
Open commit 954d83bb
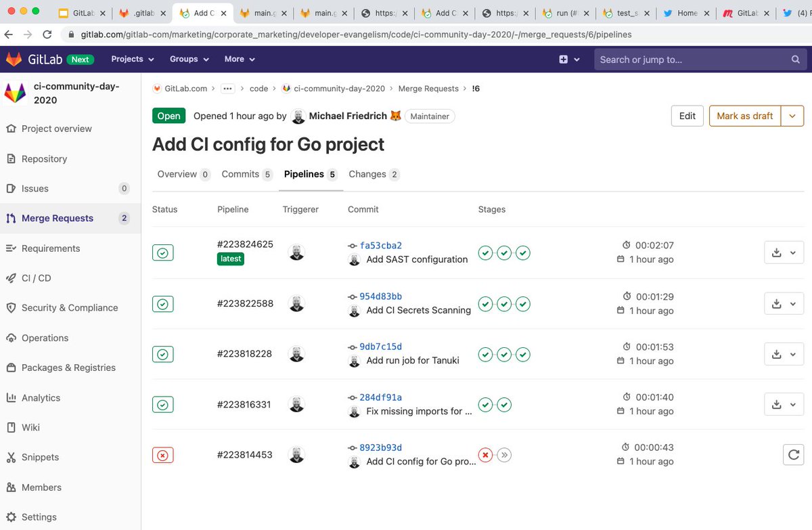[381, 296]
